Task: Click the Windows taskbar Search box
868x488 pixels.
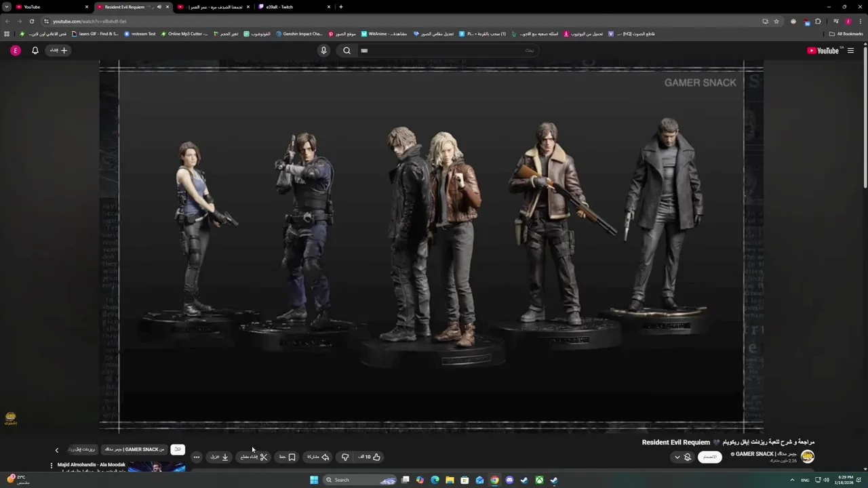Action: pyautogui.click(x=359, y=480)
